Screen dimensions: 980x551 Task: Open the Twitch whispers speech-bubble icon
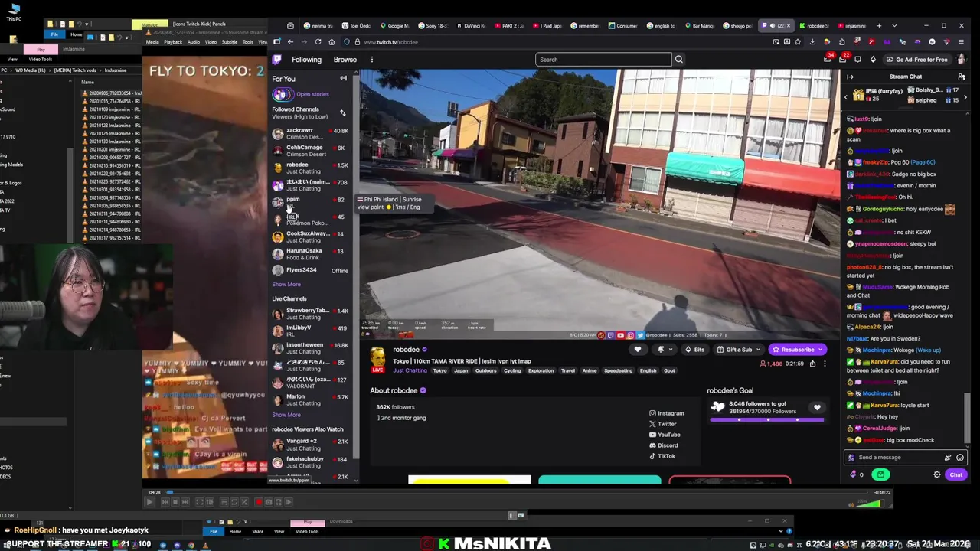point(857,60)
